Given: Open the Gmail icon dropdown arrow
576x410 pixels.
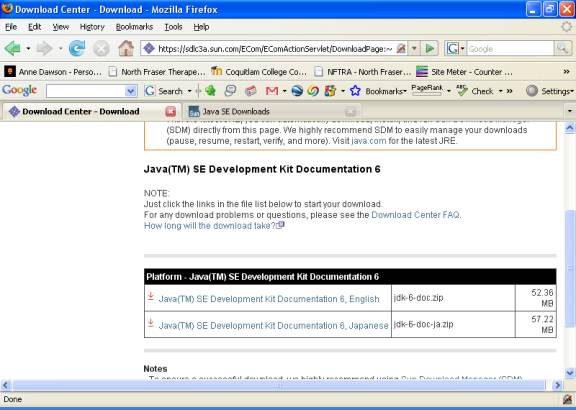Looking at the screenshot, I should click(x=284, y=91).
